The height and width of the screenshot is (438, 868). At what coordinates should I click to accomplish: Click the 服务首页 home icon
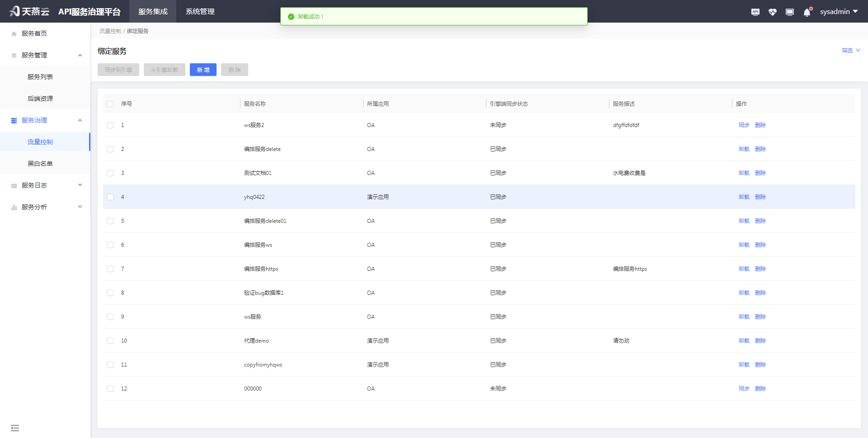(14, 33)
